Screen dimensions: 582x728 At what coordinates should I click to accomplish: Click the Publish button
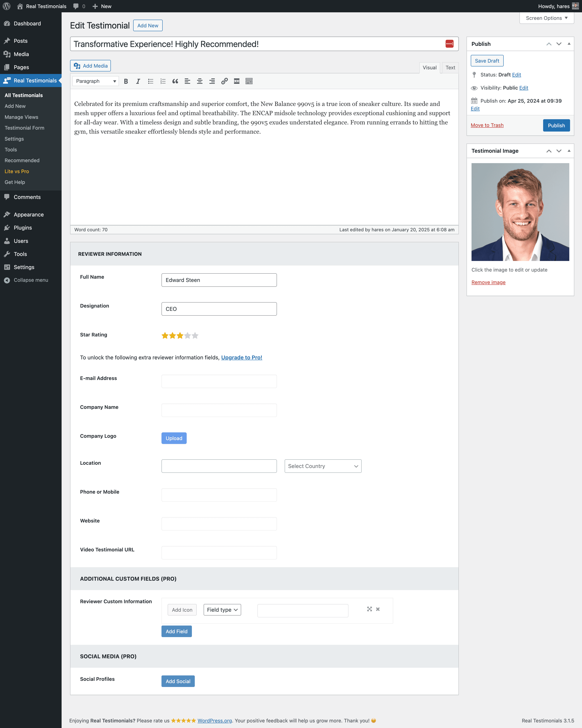556,125
